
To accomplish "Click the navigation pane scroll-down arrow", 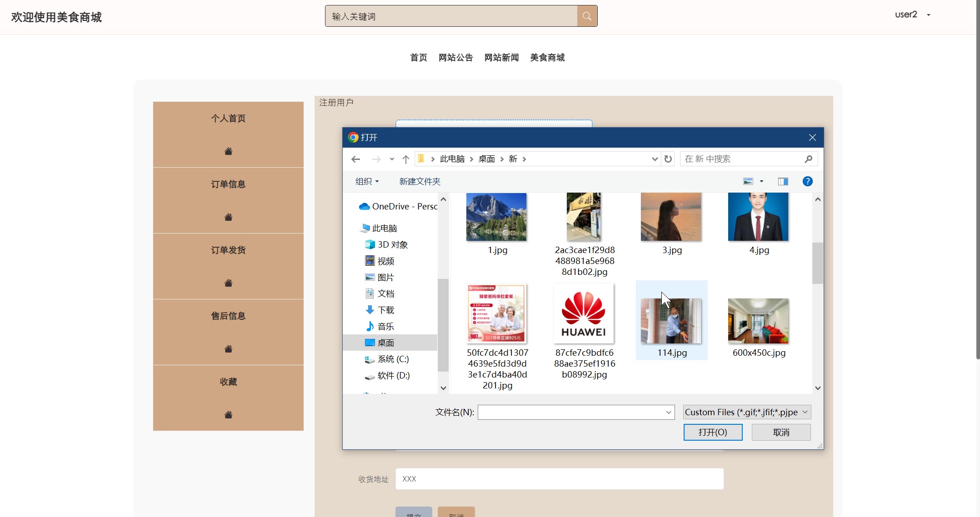I will tap(443, 388).
